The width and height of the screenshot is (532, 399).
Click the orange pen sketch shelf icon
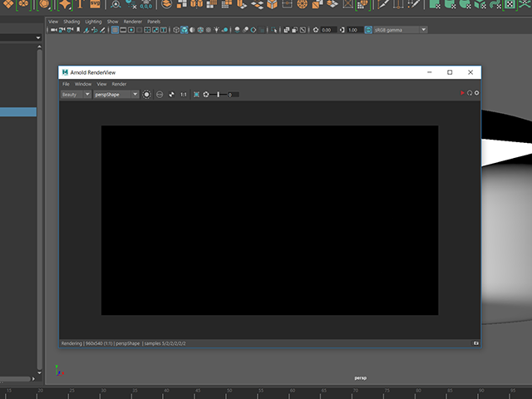coord(383,3)
